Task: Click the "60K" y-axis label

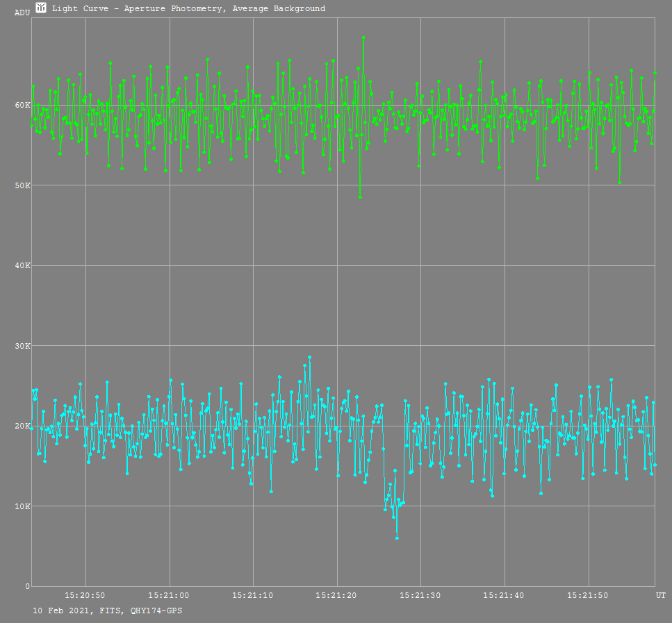Action: [x=23, y=106]
